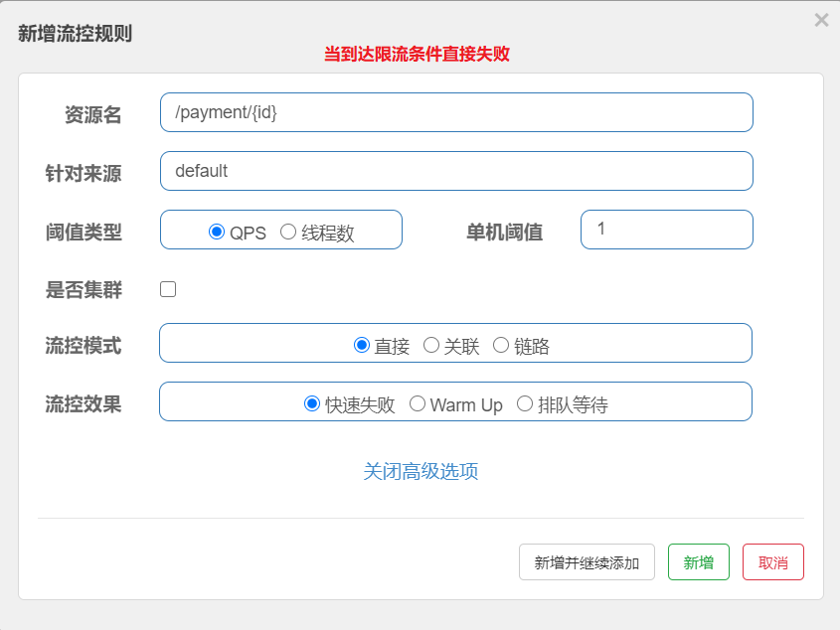
Task: Click the 资源名 input field
Action: pos(455,112)
